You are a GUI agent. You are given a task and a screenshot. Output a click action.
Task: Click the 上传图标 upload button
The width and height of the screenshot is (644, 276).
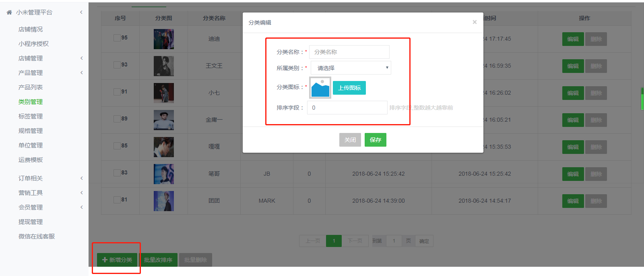coord(349,88)
